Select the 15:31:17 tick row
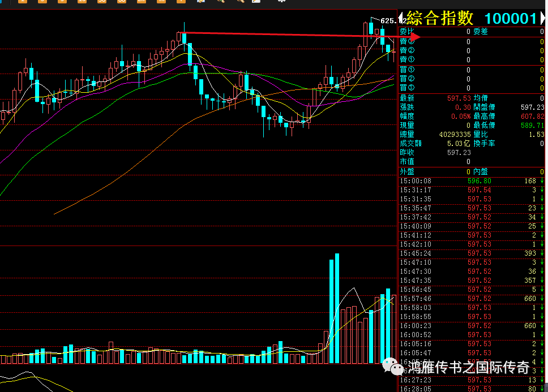Viewport: 548px width, 392px height. coord(472,190)
